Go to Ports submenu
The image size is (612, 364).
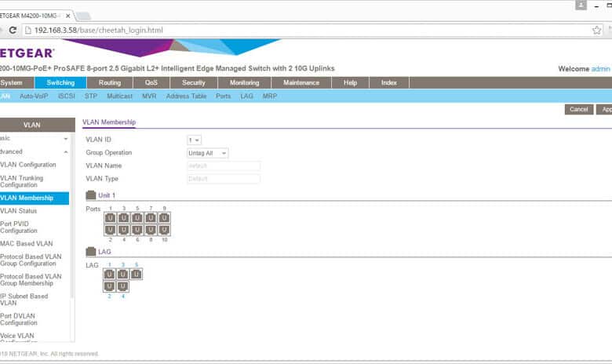[224, 96]
